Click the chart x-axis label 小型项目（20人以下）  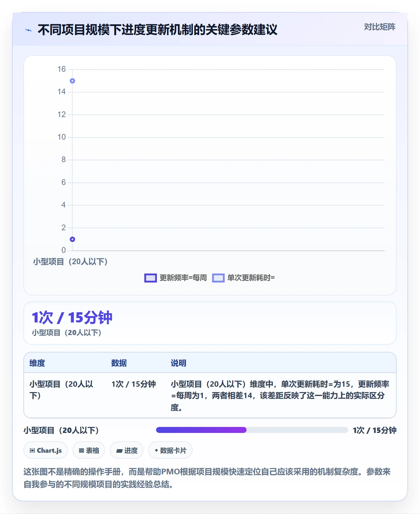coord(70,262)
